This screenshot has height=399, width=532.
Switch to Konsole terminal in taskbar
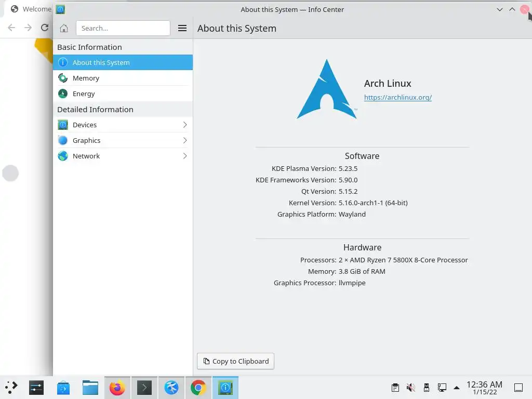tap(144, 388)
